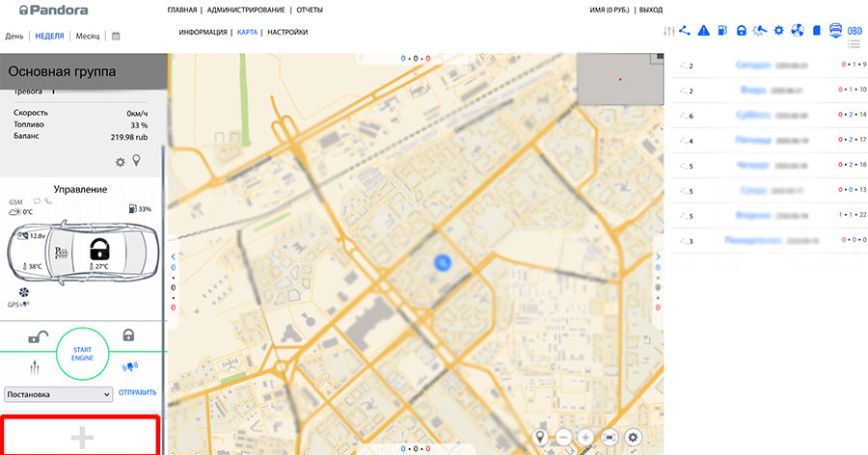Image resolution: width=868 pixels, height=455 pixels.
Task: Open the map settings gear button
Action: pos(633,438)
